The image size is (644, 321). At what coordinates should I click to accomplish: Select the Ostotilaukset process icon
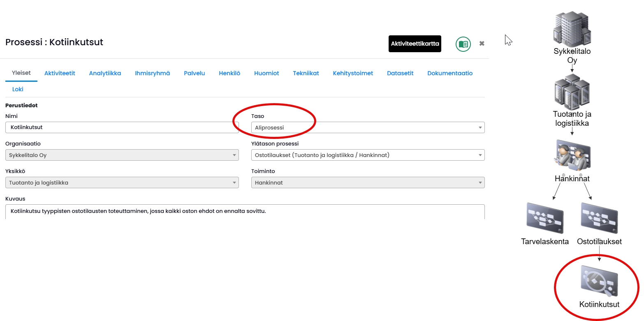point(599,219)
